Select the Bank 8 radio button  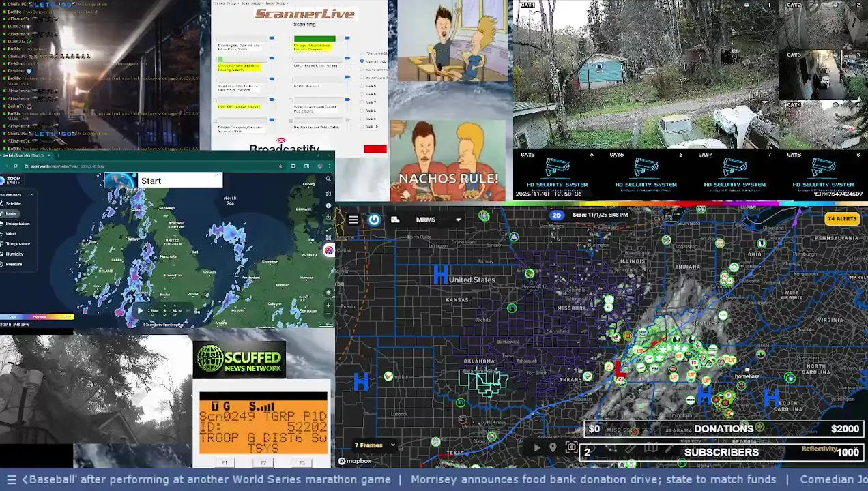[x=362, y=110]
